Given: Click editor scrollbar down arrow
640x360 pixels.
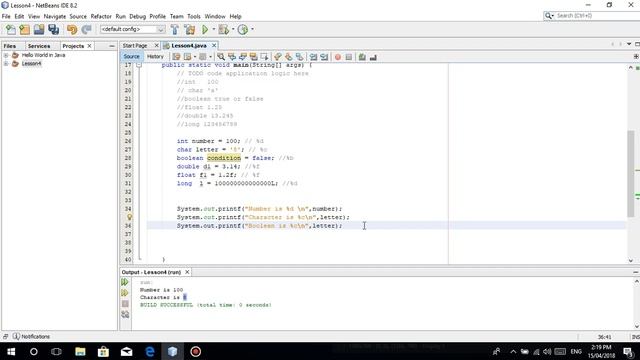Looking at the screenshot, I should coord(631,260).
